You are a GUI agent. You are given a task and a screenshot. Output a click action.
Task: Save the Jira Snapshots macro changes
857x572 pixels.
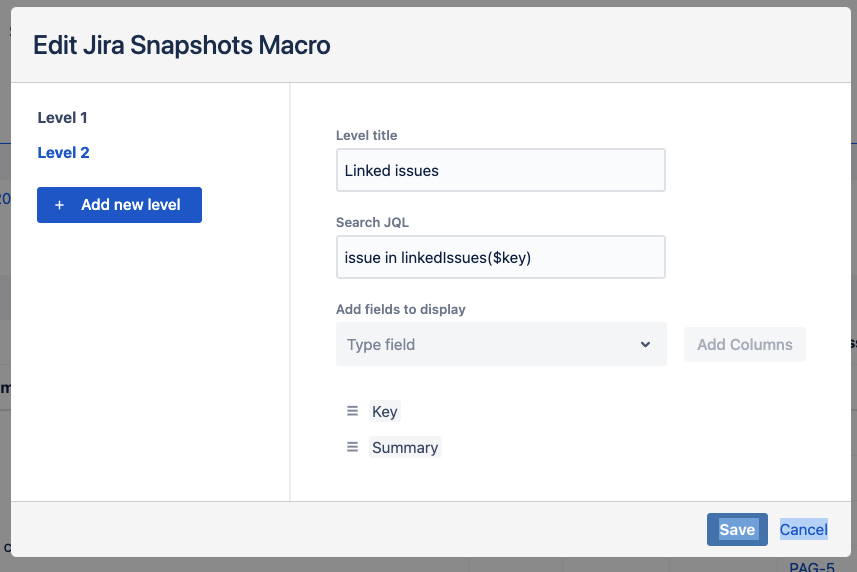(737, 529)
